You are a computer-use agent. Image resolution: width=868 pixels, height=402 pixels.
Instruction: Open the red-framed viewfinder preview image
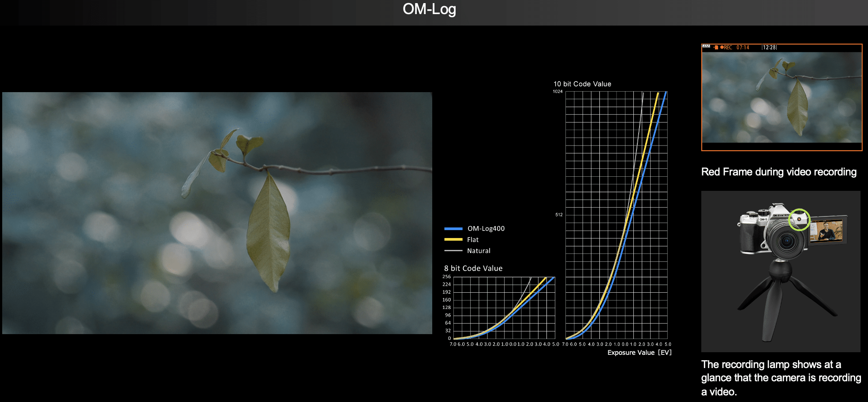[782, 97]
